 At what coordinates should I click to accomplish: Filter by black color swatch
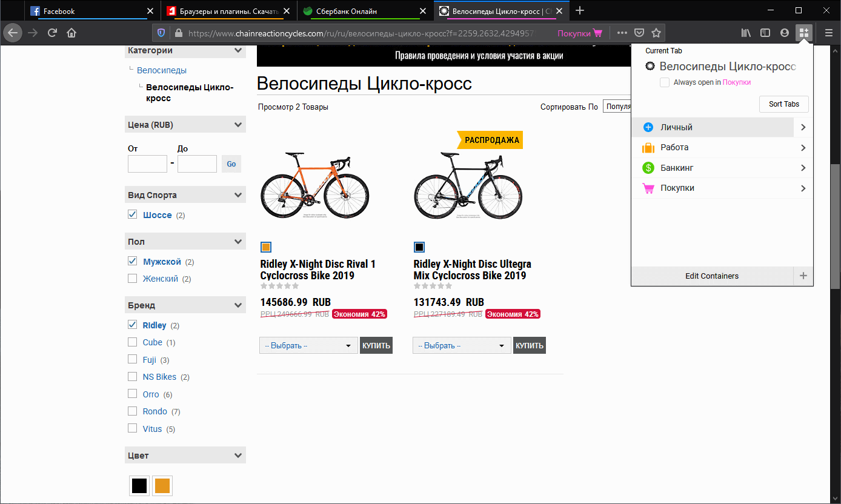pos(139,486)
